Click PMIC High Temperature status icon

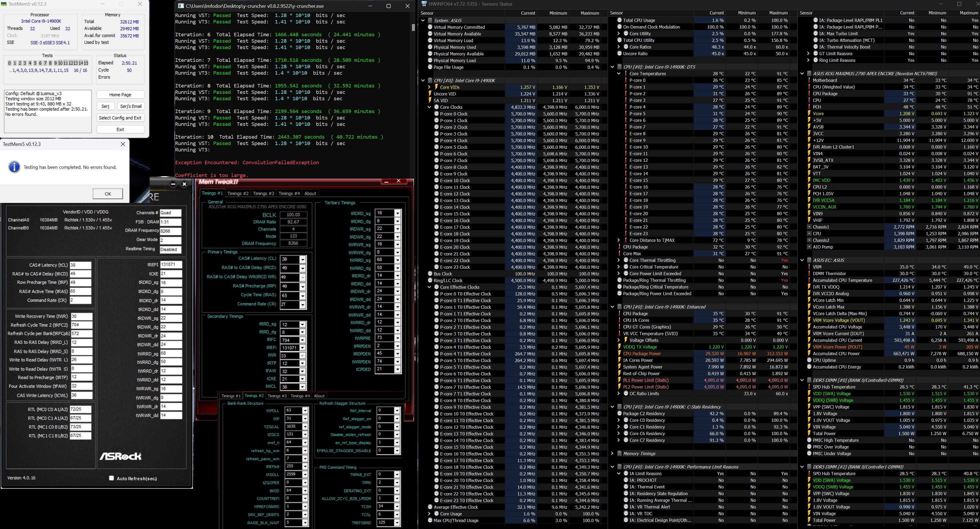[x=809, y=440]
